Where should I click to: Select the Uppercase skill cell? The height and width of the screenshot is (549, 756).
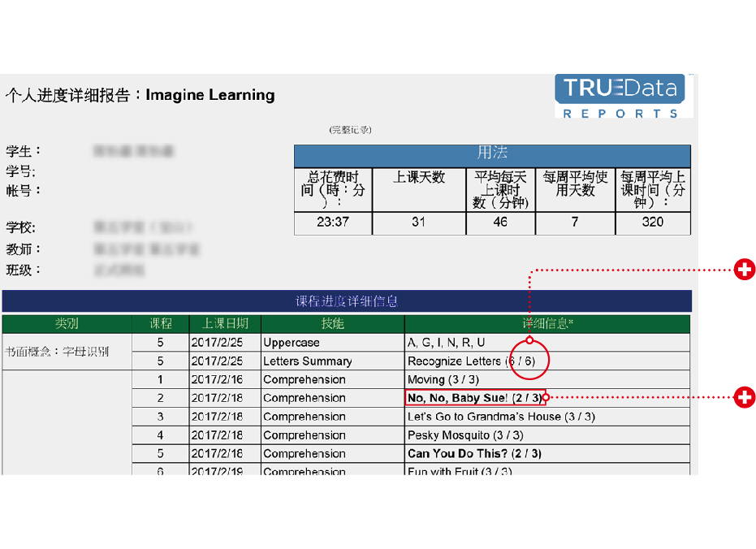(333, 343)
